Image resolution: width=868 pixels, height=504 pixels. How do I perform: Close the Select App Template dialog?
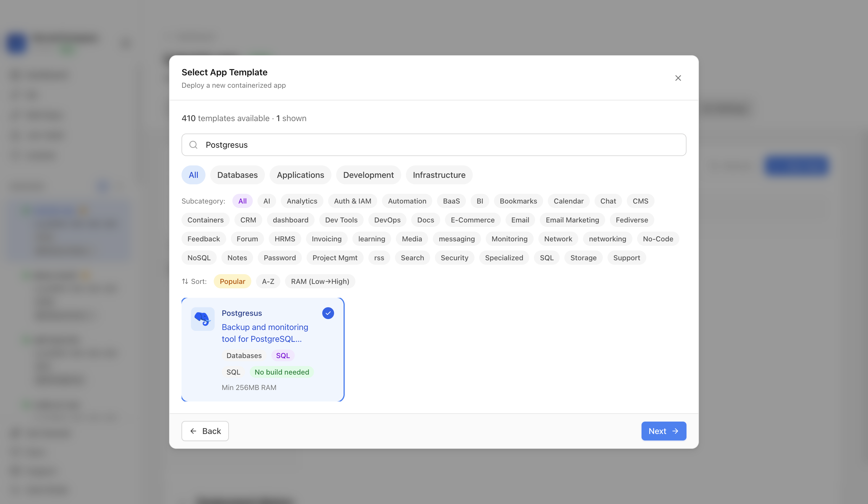(678, 78)
